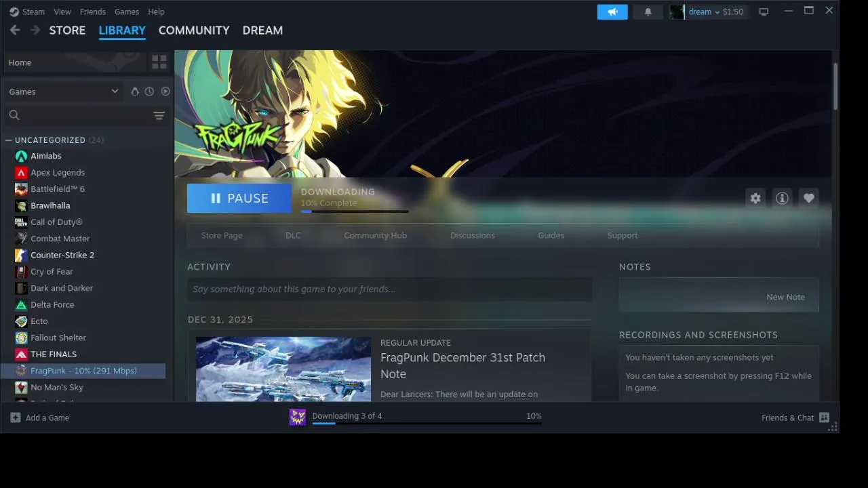Screen dimensions: 868x488
Task: Open FragPunk Store Page link
Action: point(222,235)
